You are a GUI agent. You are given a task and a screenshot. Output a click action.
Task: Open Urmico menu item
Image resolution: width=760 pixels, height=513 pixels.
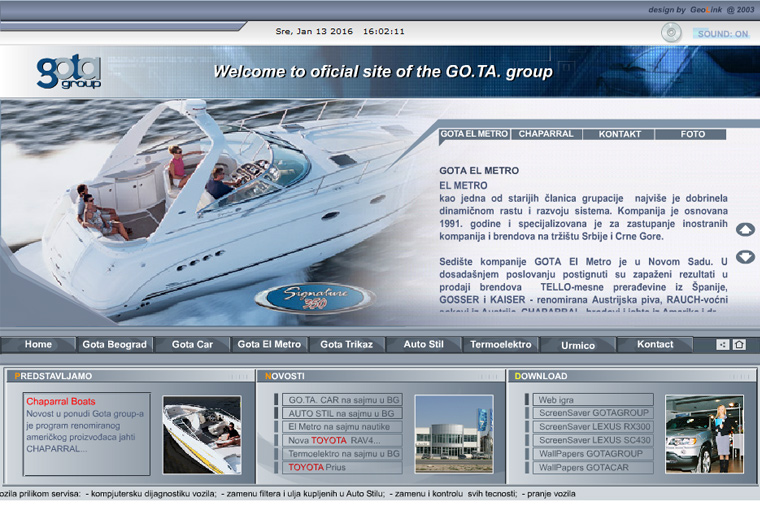(x=578, y=345)
